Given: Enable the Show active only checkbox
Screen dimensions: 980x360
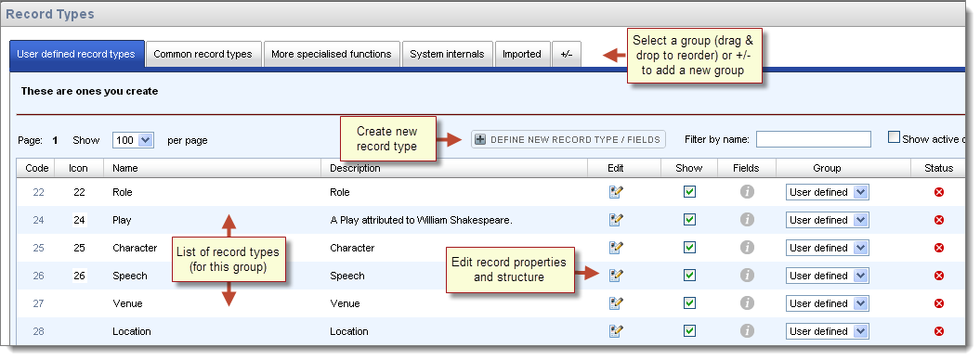Looking at the screenshot, I should tap(894, 138).
